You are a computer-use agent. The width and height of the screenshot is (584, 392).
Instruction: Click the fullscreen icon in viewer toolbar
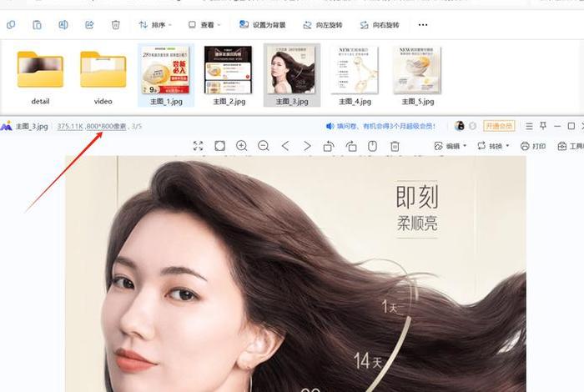coord(199,146)
